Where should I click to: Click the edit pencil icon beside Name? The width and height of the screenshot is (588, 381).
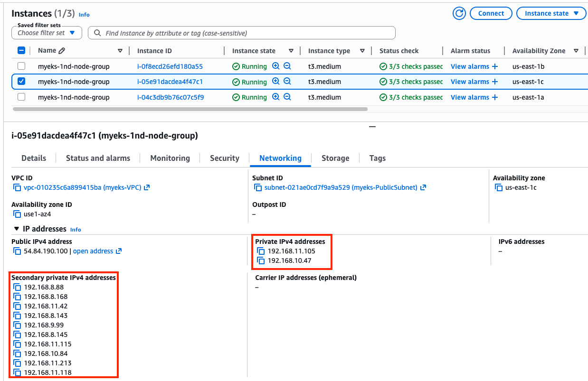tap(62, 51)
